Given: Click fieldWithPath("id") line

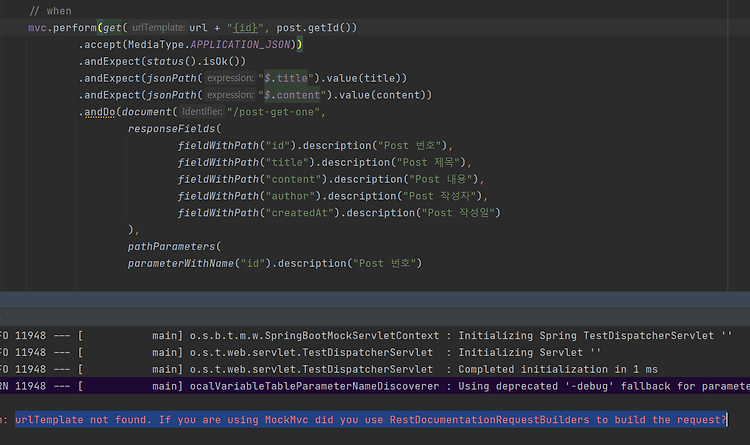Looking at the screenshot, I should (315, 145).
